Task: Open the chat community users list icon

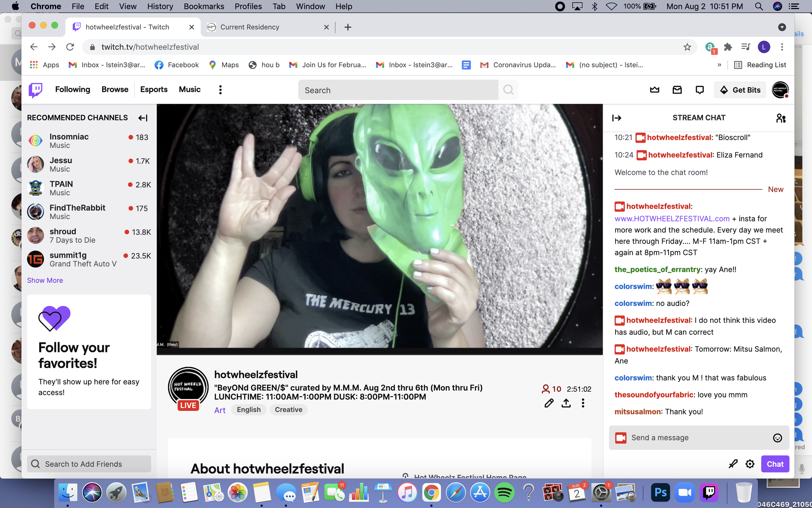Action: coord(781,118)
